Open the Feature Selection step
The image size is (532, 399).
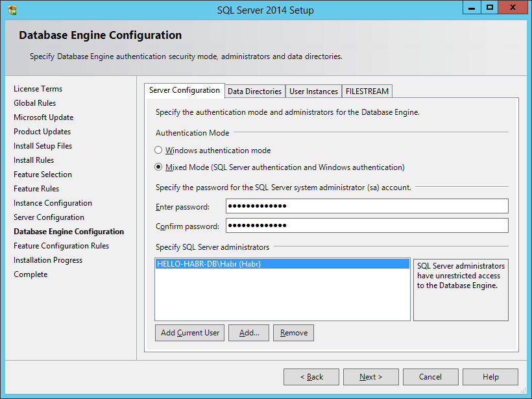click(x=42, y=174)
